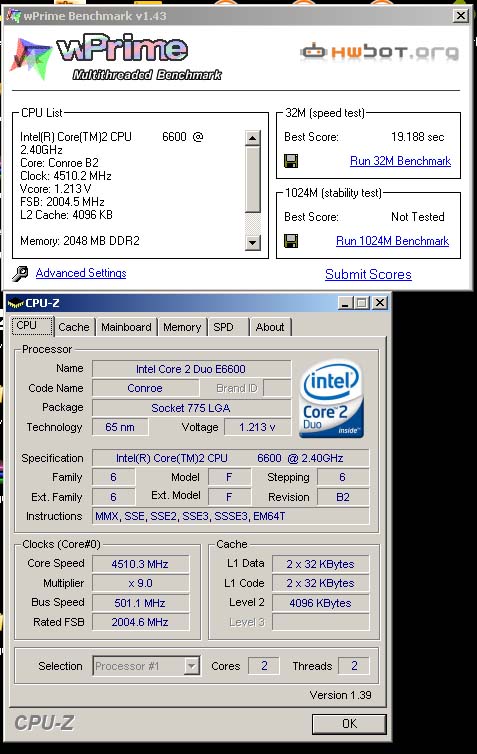This screenshot has width=477, height=754.
Task: Click the L1 Data value 2 x 32 KBytes
Action: point(321,564)
